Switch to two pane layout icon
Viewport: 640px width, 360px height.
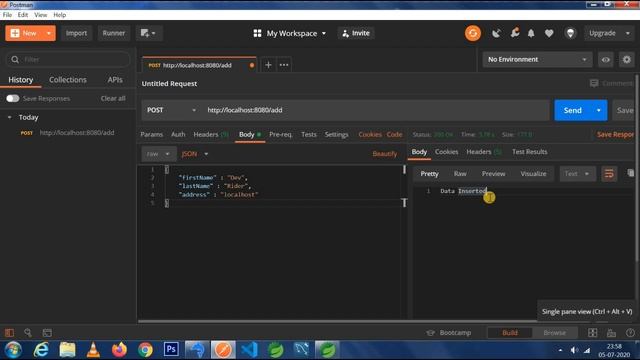(592, 333)
